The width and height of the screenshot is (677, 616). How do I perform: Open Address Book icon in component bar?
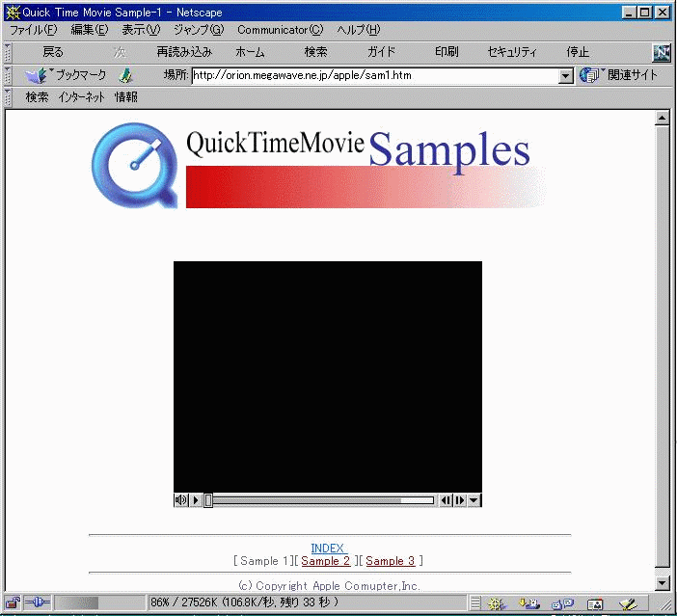(x=595, y=603)
